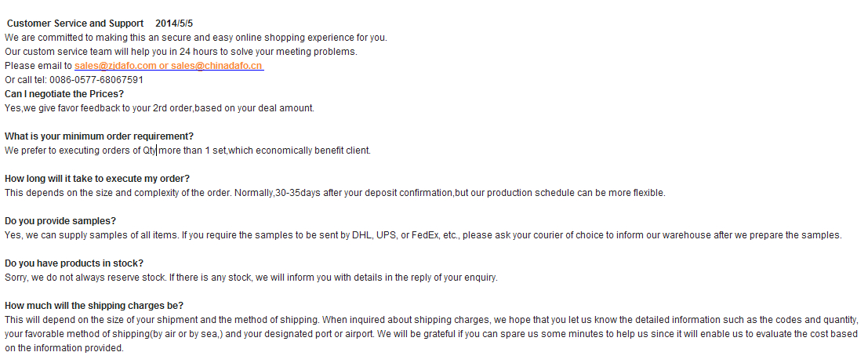Click the telephone number 0086-0577-68067591
The image size is (868, 363).
pyautogui.click(x=96, y=80)
